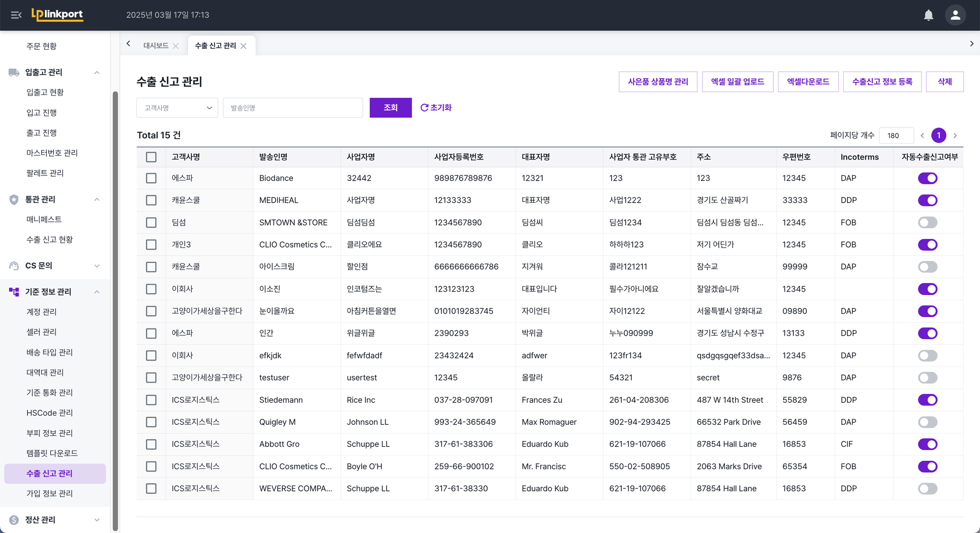Click the 기준 정보 관리 hierarchy icon
Image resolution: width=980 pixels, height=533 pixels.
14,292
